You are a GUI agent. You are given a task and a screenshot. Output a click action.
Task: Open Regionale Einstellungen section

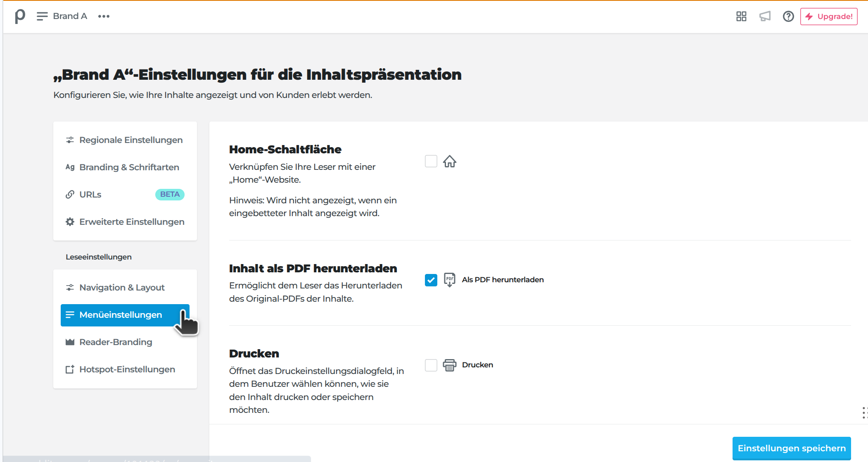point(130,140)
